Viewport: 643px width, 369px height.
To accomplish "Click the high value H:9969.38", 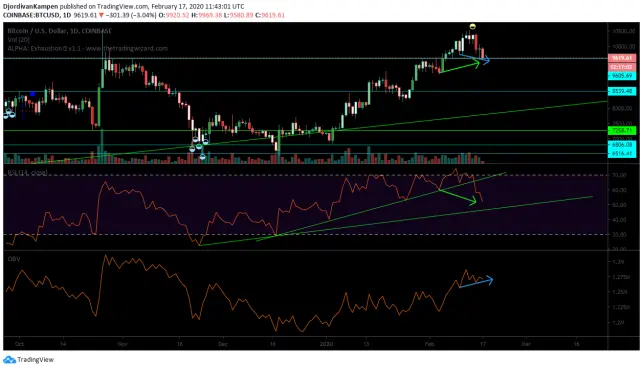I will coord(206,15).
